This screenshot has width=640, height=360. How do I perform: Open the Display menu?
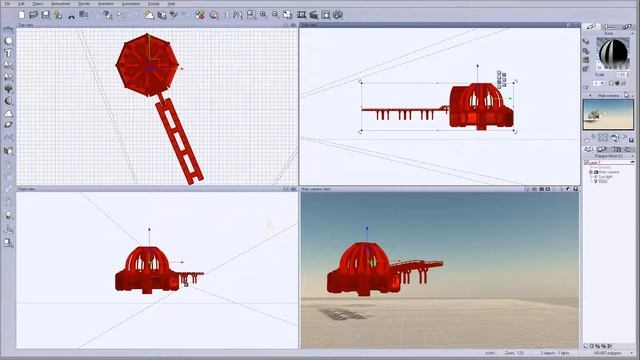point(153,4)
